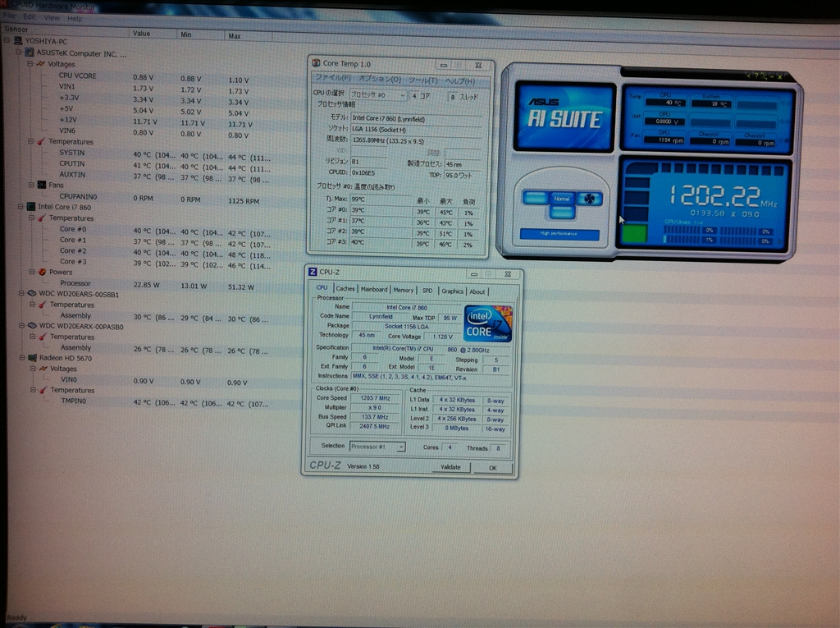
Task: Open the Edit menu in Hardware Monitor
Action: click(29, 17)
